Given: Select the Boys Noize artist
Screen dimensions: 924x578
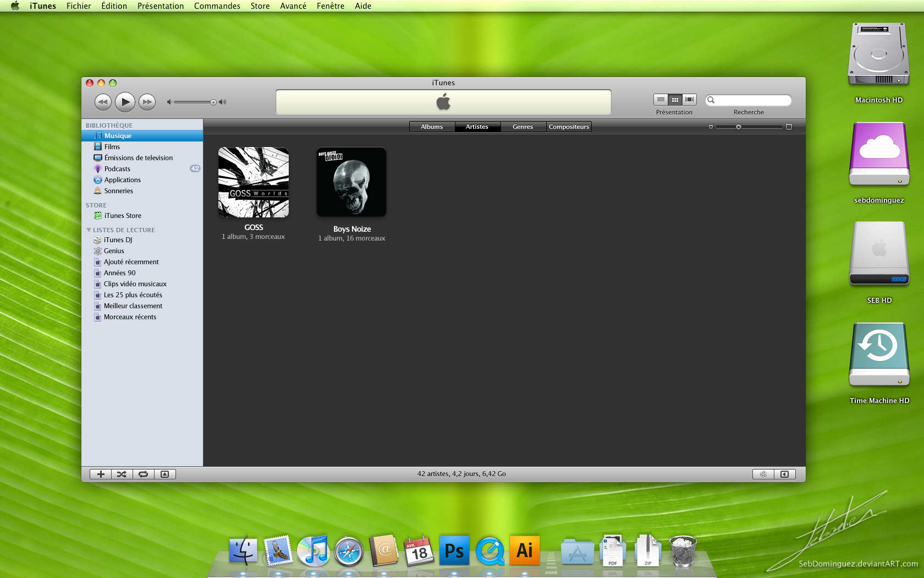Looking at the screenshot, I should tap(351, 182).
